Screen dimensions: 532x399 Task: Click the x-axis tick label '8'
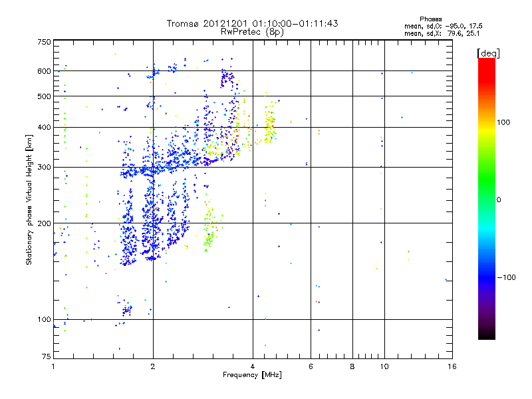tap(352, 366)
